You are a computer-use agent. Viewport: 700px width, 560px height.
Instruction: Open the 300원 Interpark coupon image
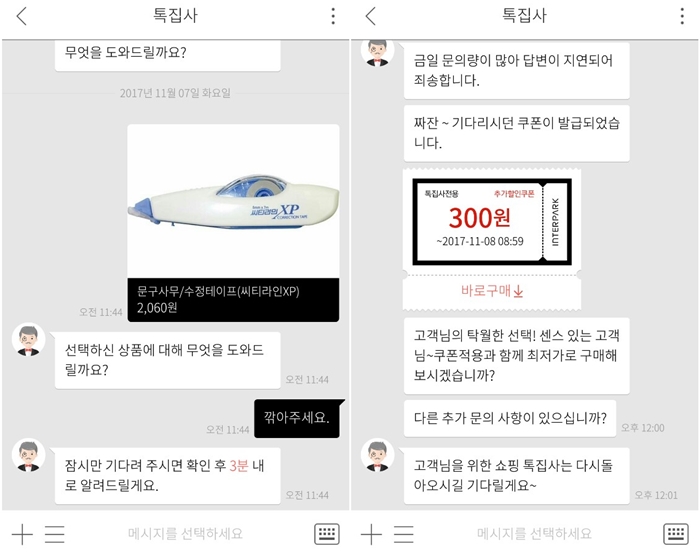492,222
